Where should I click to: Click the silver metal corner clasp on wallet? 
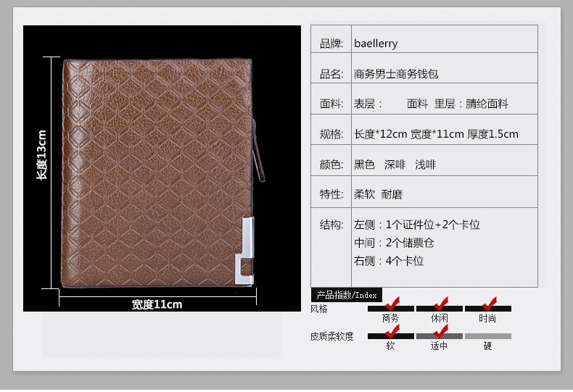244,251
